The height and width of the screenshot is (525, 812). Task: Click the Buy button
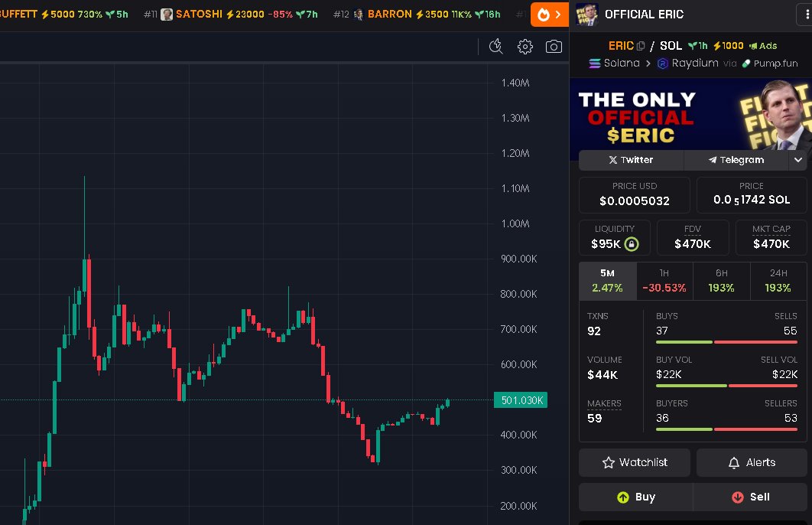tap(636, 497)
